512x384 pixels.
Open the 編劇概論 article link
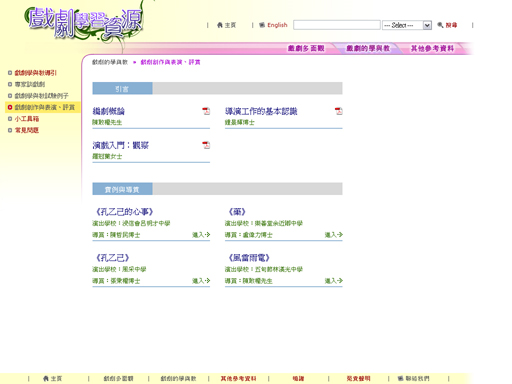click(109, 111)
